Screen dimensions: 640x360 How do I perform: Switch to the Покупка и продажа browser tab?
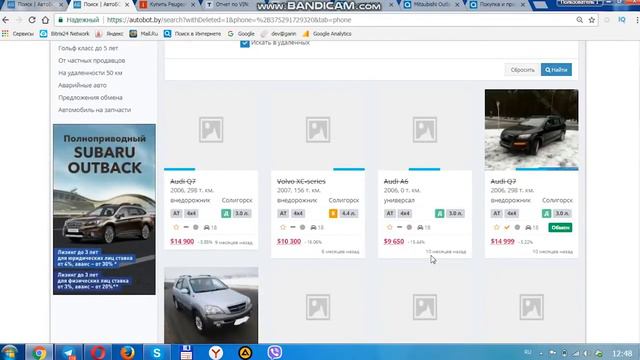pos(497,5)
